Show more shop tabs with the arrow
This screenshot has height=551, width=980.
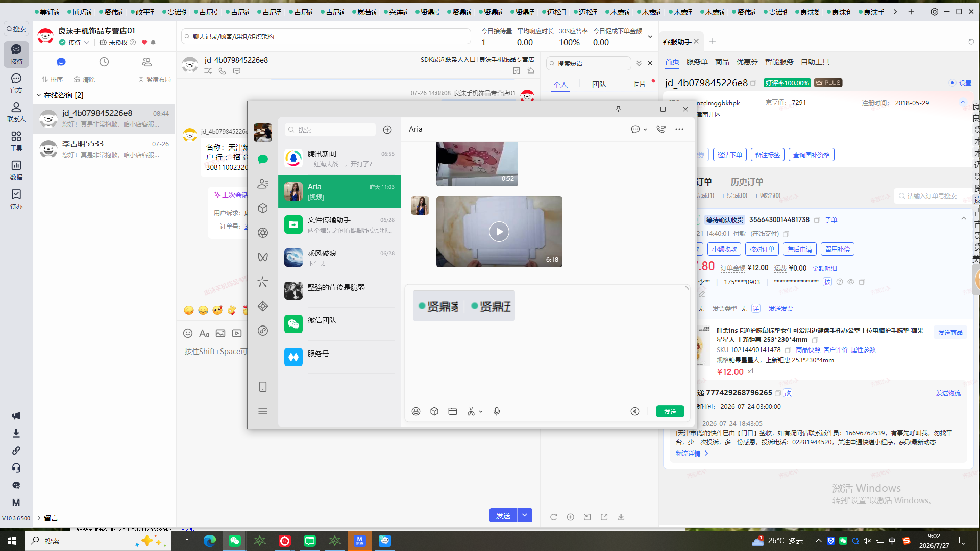point(895,12)
